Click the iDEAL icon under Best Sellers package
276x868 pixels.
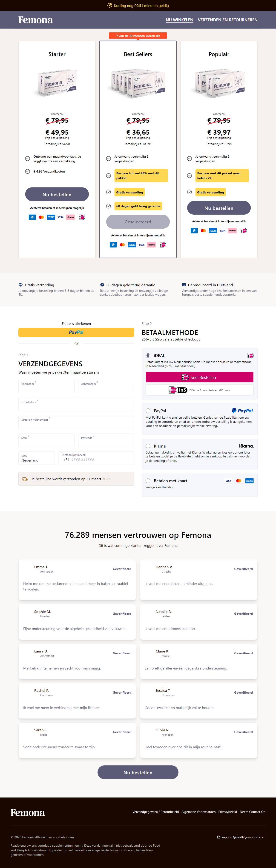(x=163, y=245)
